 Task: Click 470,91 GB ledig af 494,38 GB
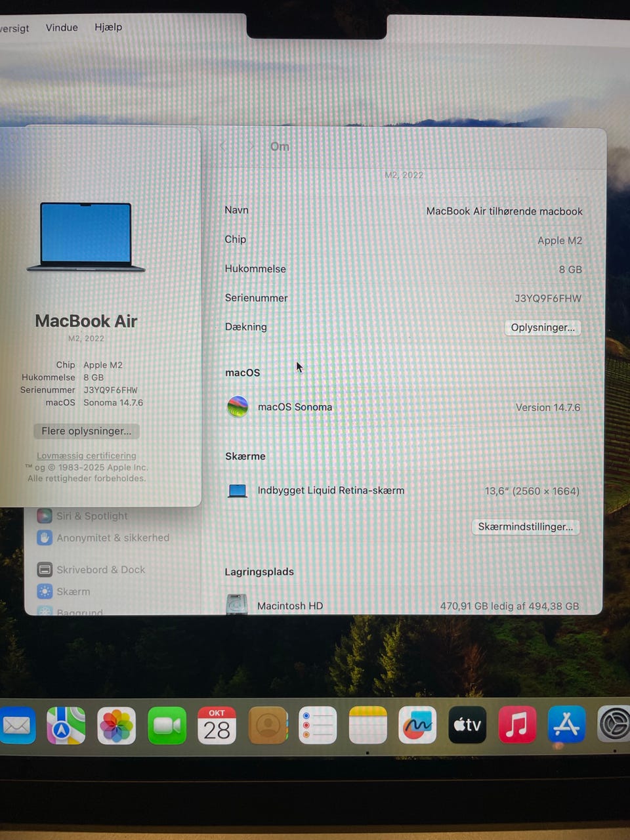pyautogui.click(x=509, y=606)
